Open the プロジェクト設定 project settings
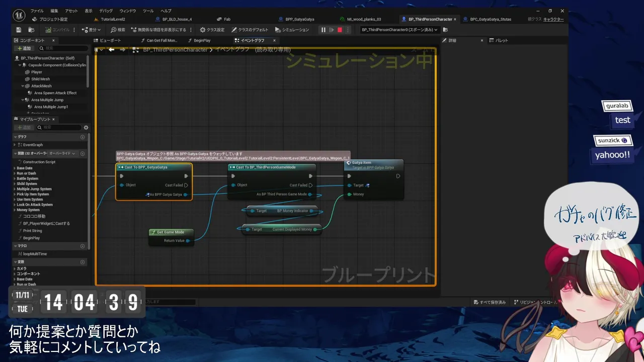644x362 pixels. click(50, 19)
